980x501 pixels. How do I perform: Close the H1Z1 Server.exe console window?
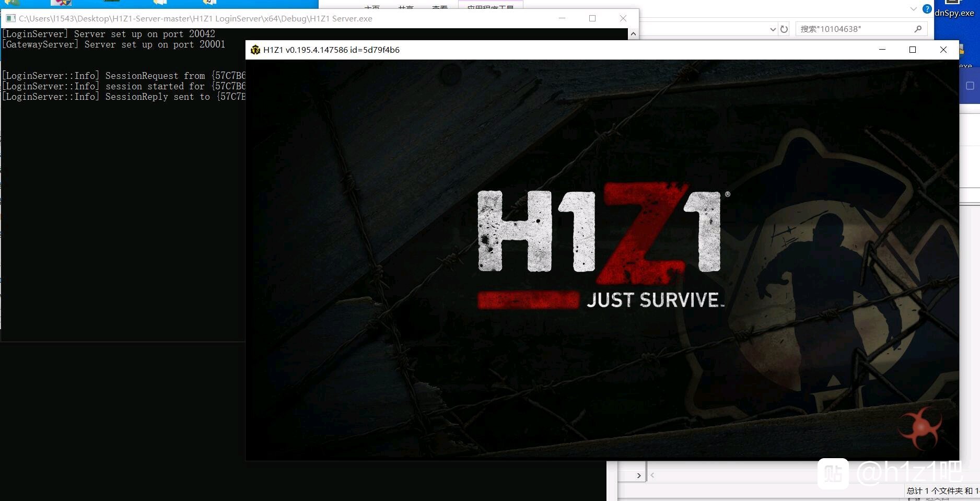[x=623, y=18]
